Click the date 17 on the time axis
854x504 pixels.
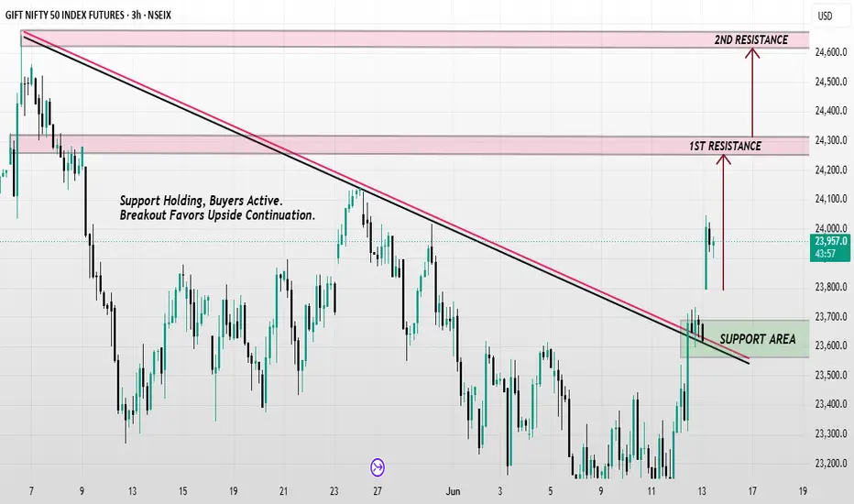point(752,491)
